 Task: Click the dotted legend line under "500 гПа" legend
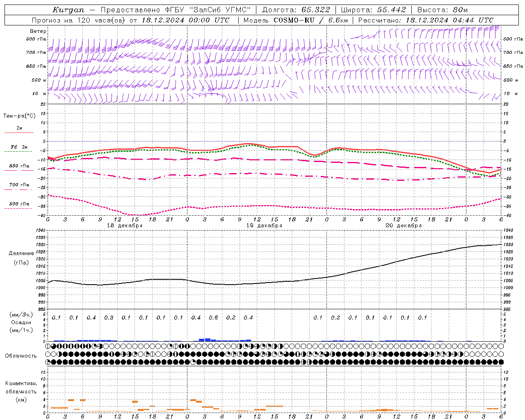tap(18, 208)
